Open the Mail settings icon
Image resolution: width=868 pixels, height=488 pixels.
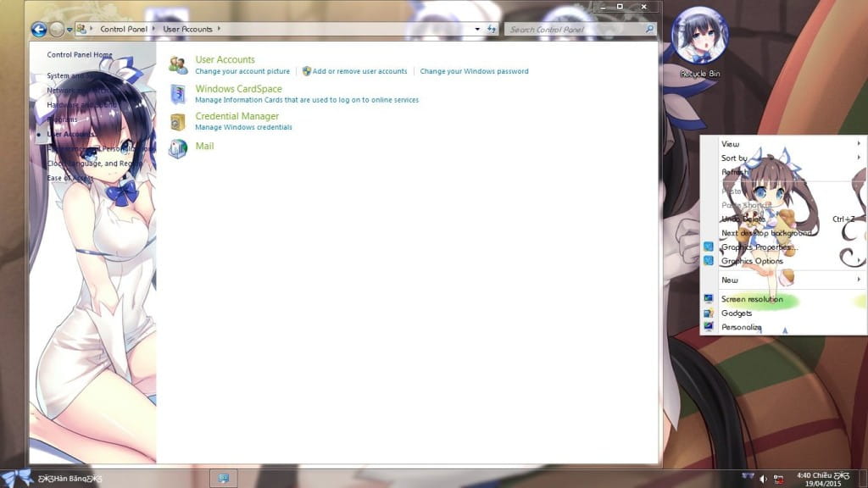179,147
